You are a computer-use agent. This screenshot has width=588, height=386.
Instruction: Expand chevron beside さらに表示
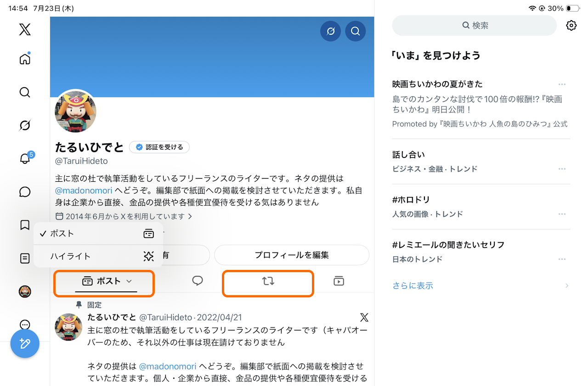click(x=567, y=285)
